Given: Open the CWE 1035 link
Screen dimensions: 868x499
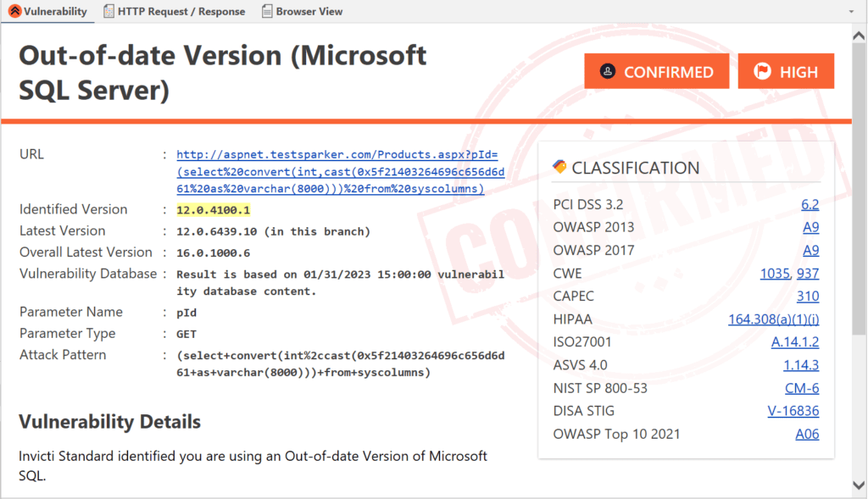Looking at the screenshot, I should (775, 274).
